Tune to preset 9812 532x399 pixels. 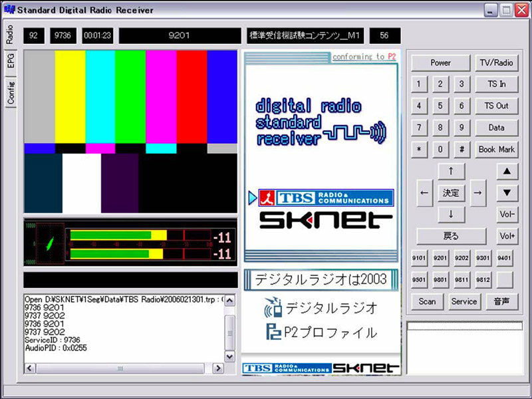click(x=483, y=279)
